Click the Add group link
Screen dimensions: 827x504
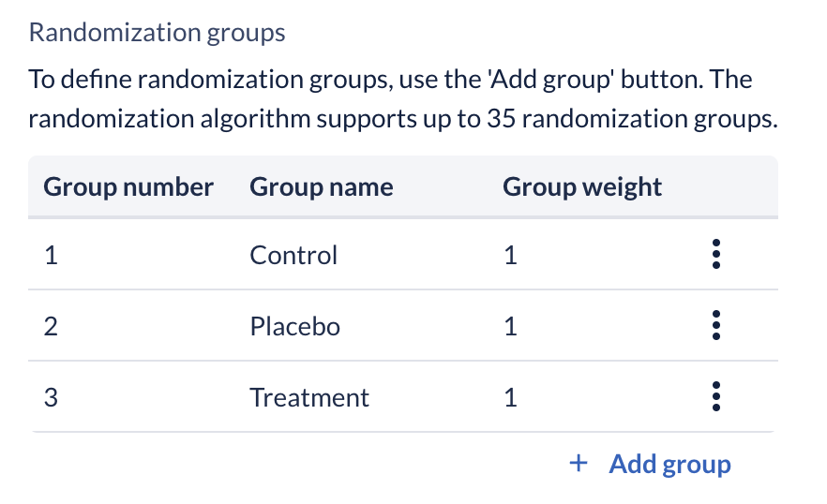point(669,465)
